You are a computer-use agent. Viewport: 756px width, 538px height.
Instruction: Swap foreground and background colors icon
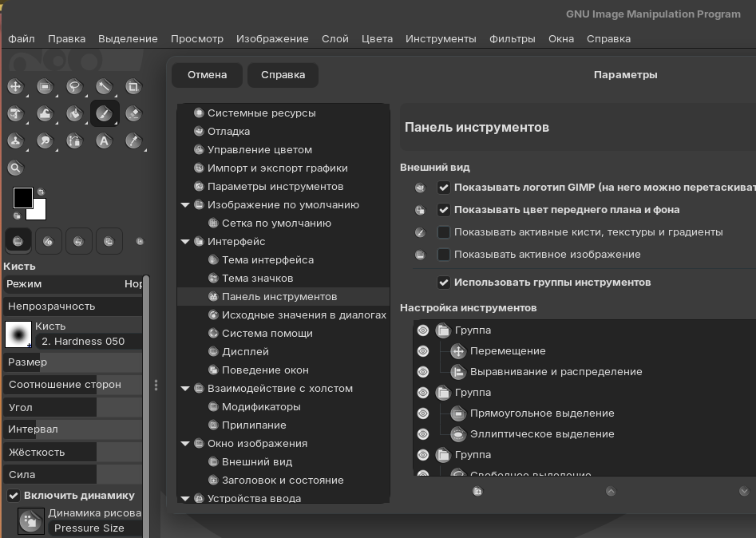click(41, 192)
